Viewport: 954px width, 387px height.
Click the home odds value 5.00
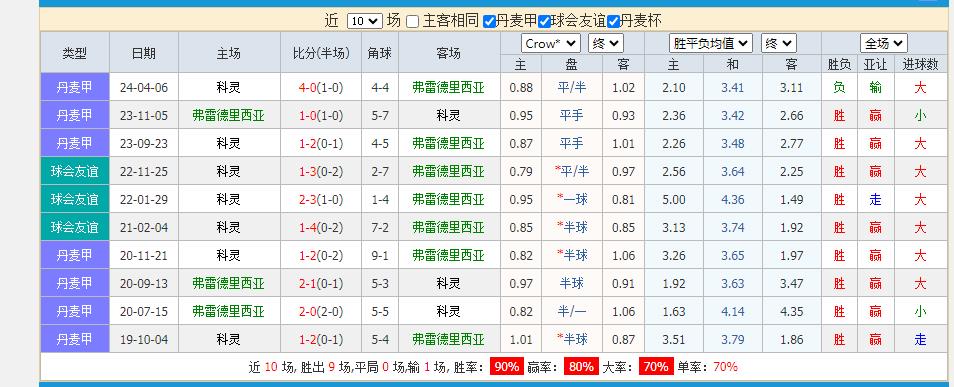(674, 200)
